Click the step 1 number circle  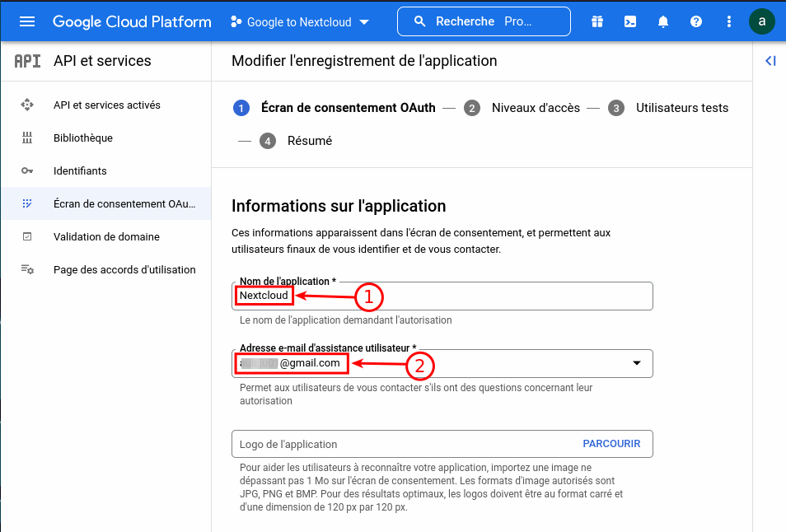tap(241, 108)
